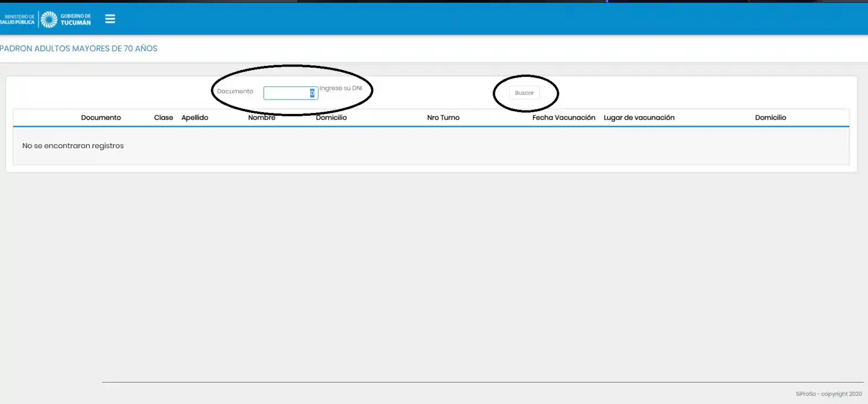Click the Gobierno de Tucumán logo text

pyautogui.click(x=75, y=19)
